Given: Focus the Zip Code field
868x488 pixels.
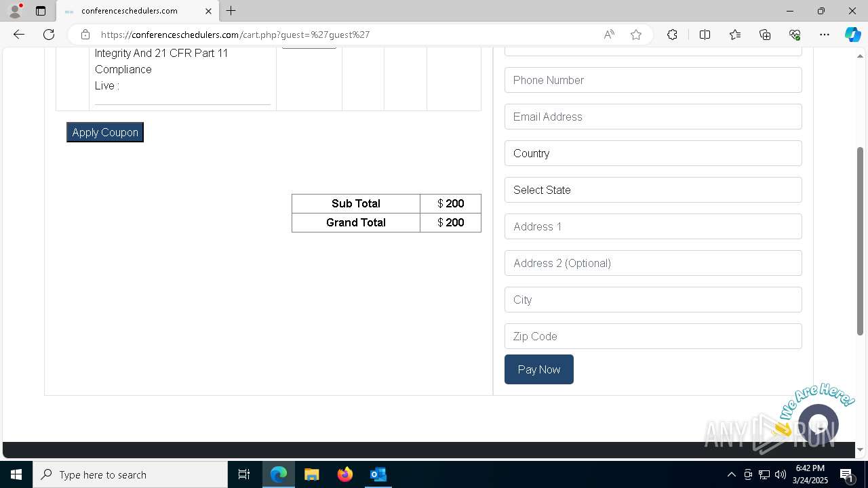Looking at the screenshot, I should coord(653,336).
